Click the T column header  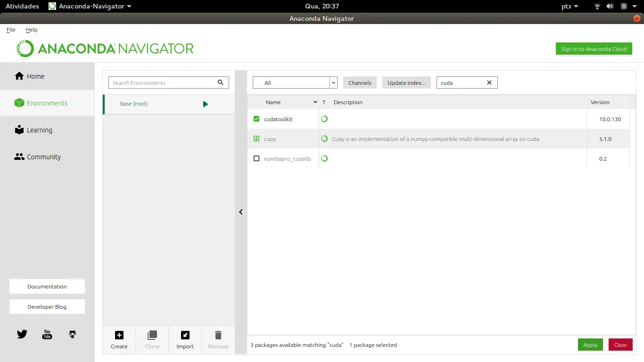pyautogui.click(x=324, y=102)
